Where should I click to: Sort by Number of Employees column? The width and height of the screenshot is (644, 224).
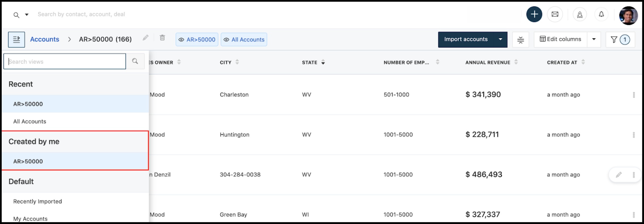coord(437,62)
